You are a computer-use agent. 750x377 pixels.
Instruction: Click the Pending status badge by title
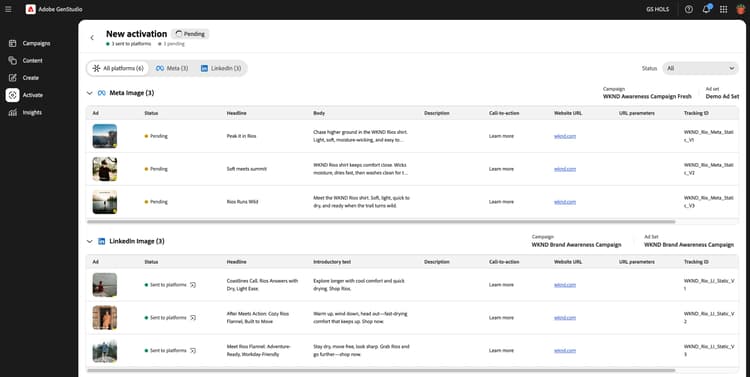[x=190, y=34]
